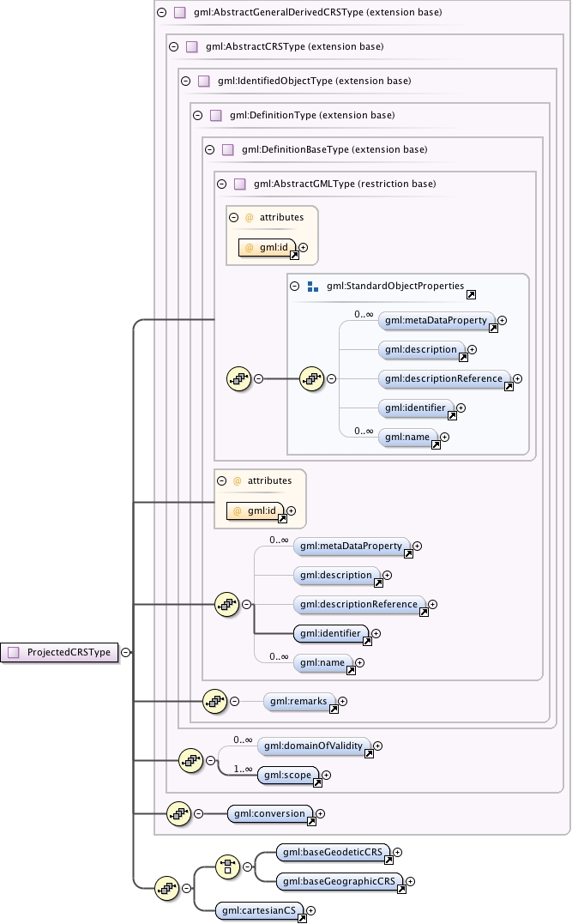Select the sequence icon next to gml:conversion
The image size is (572, 924).
pos(179,814)
